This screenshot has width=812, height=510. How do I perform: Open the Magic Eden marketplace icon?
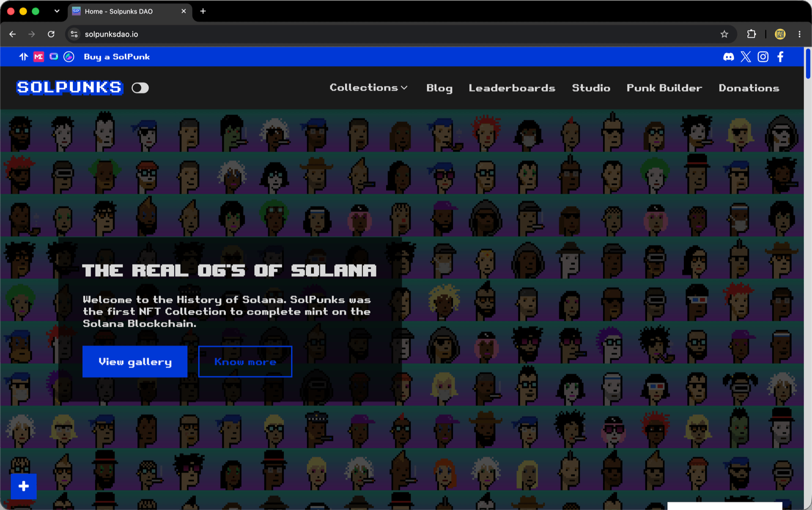click(x=38, y=57)
